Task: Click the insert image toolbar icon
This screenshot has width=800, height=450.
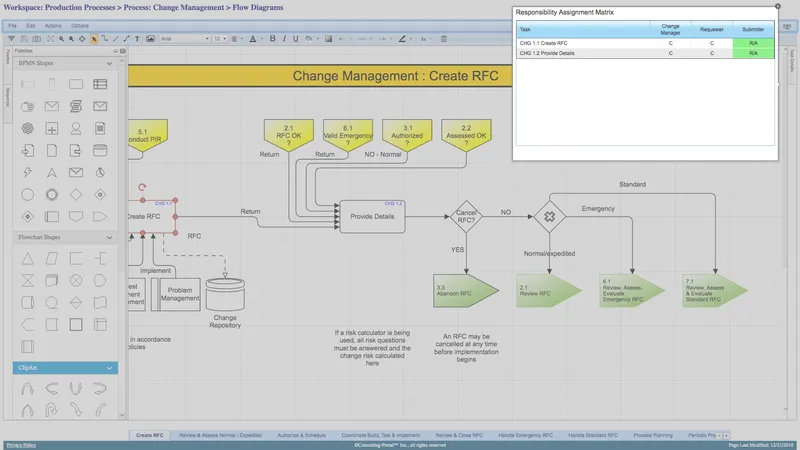Action: click(150, 39)
